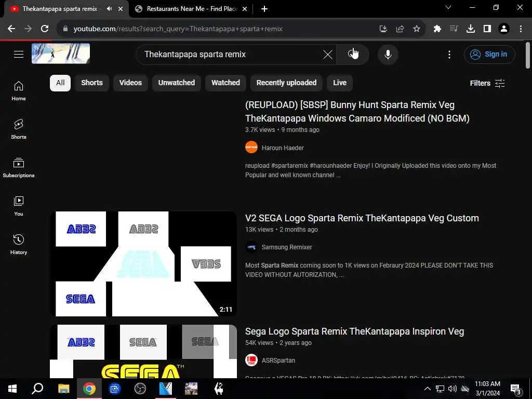532x399 pixels.
Task: Click OBS Studio taskbar icon
Action: [x=140, y=389]
